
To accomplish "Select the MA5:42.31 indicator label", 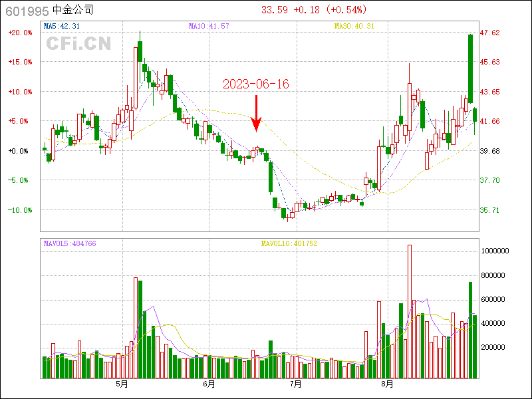I will [62, 26].
